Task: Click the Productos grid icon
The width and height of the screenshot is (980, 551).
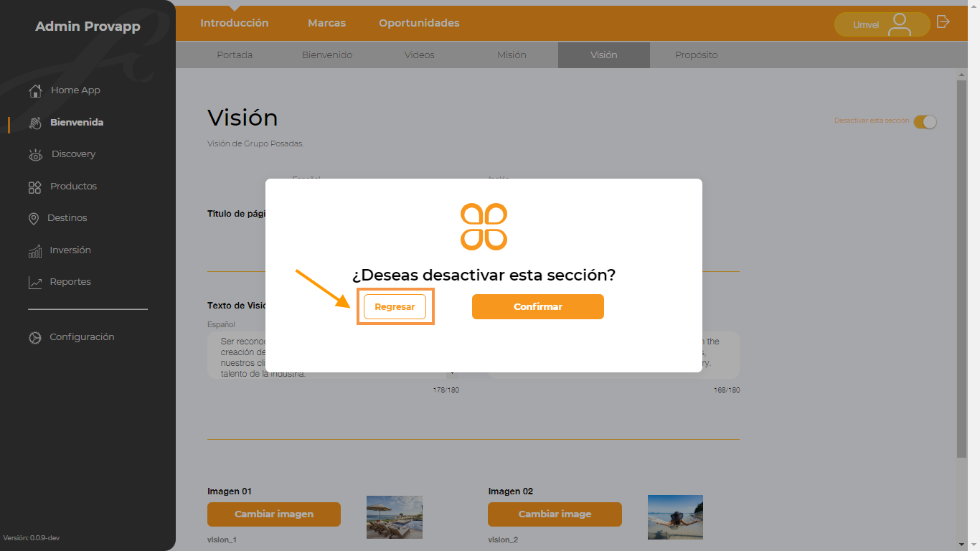Action: (x=34, y=187)
